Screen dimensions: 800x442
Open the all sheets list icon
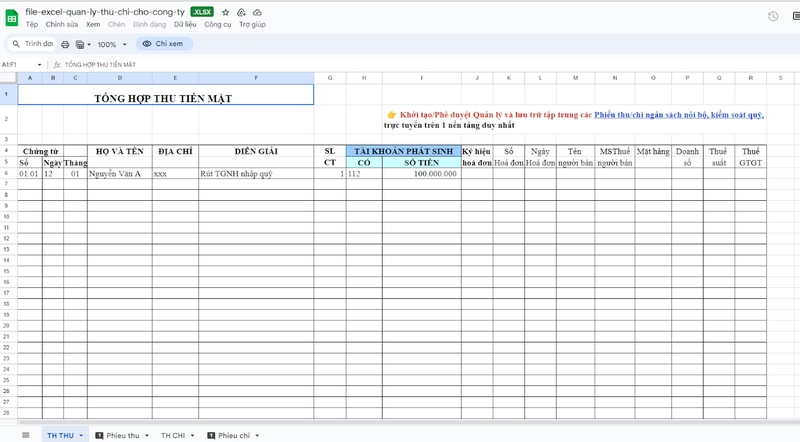pyautogui.click(x=26, y=435)
